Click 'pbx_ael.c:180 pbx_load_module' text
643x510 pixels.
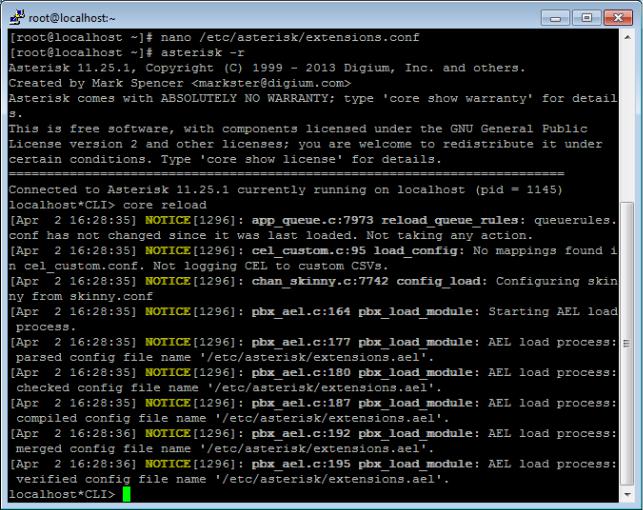click(x=362, y=372)
